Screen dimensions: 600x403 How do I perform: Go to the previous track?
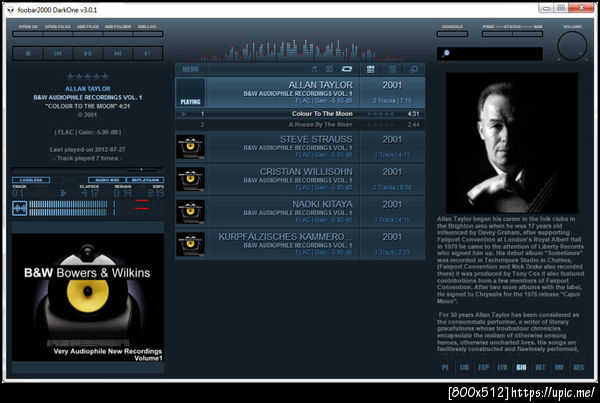[x=58, y=54]
